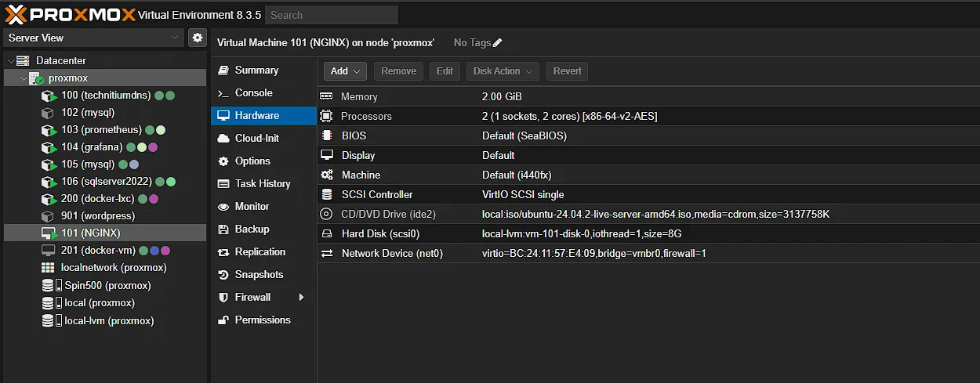Click container icon for 104 (grafana)

pyautogui.click(x=49, y=147)
